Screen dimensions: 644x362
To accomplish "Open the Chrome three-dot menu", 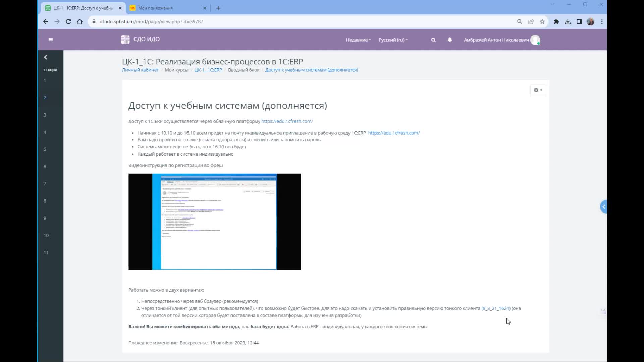I will click(x=602, y=22).
